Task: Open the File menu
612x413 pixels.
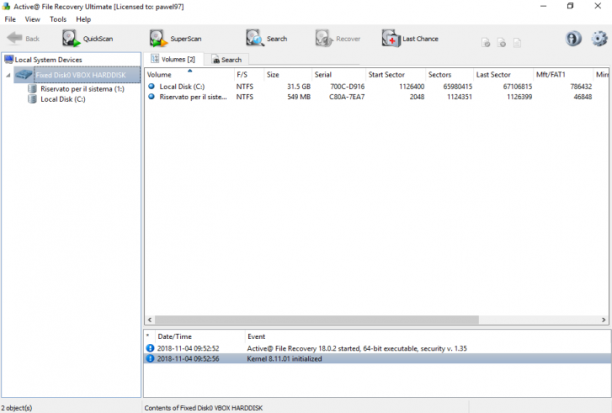Action: point(10,19)
